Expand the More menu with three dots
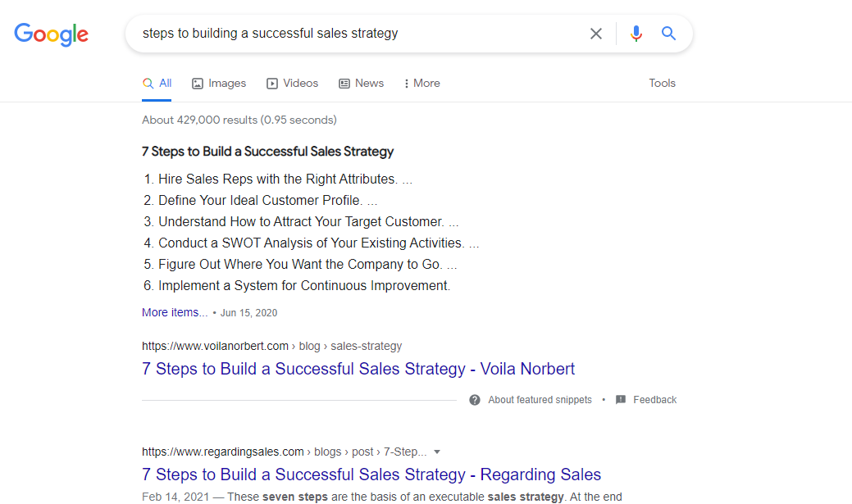 click(422, 83)
